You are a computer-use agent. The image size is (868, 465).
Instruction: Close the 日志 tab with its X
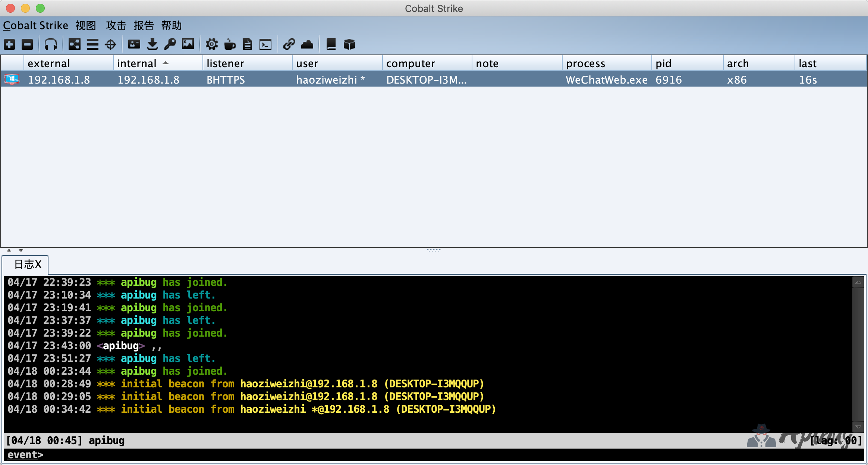pos(38,264)
